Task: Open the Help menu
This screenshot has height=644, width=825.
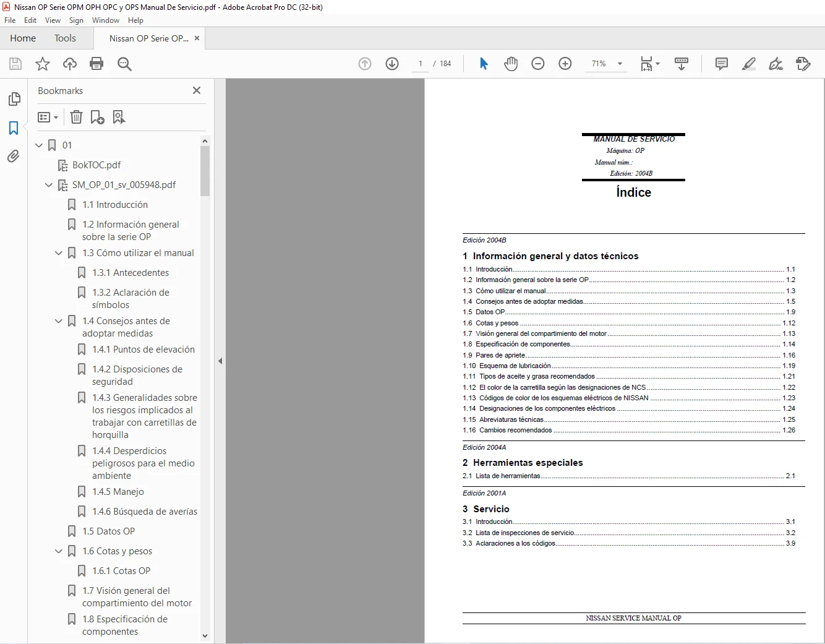Action: 135,20
